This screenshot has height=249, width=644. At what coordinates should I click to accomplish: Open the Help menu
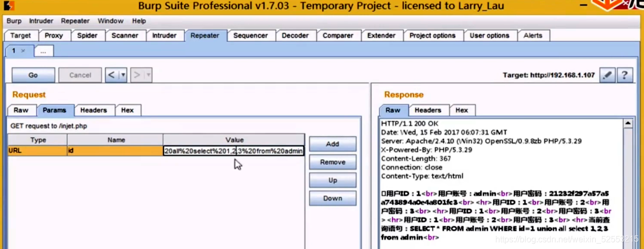tap(139, 21)
